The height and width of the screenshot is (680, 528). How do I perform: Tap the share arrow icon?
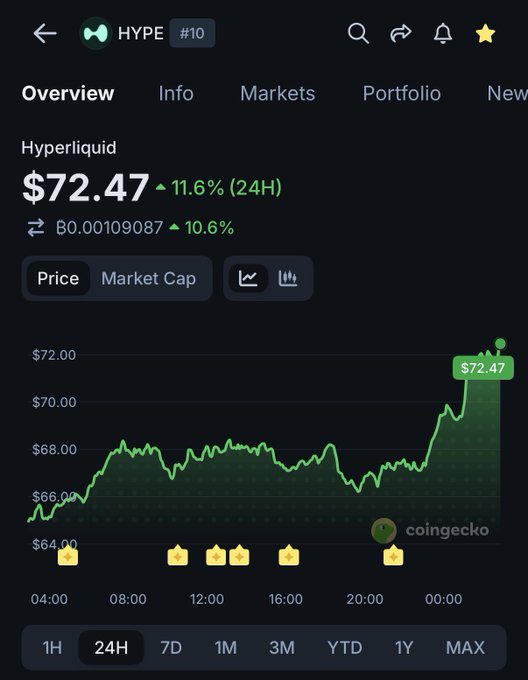(x=401, y=33)
